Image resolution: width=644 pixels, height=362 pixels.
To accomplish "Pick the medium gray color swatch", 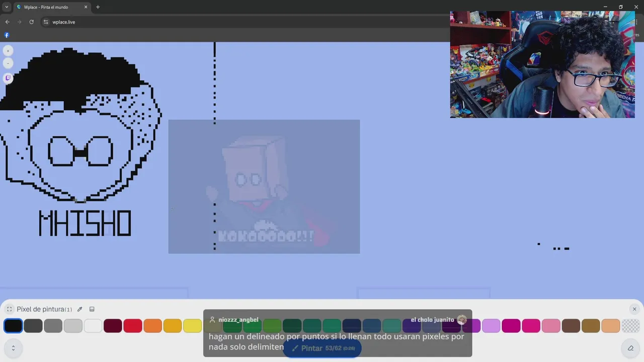I will point(53,326).
